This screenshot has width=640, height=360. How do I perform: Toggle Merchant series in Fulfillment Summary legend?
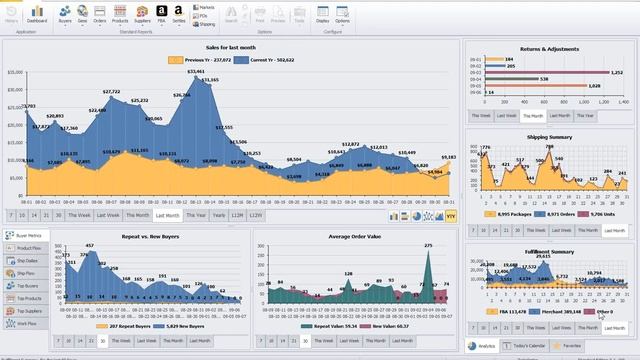555,311
